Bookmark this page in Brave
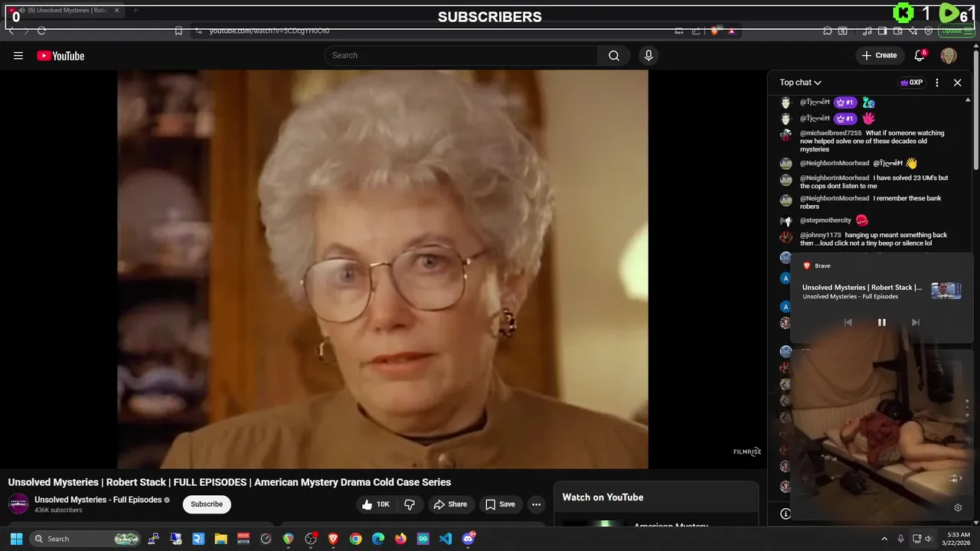Image resolution: width=980 pixels, height=551 pixels. tap(178, 31)
